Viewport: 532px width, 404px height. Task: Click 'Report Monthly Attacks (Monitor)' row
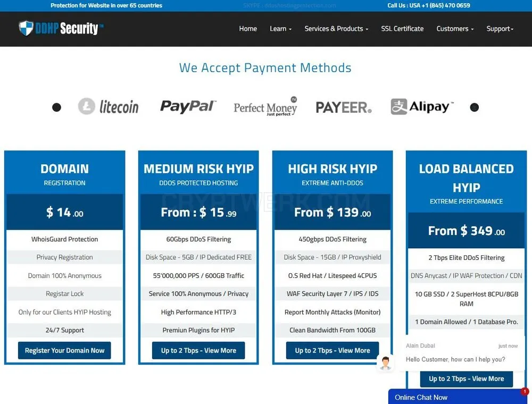332,312
